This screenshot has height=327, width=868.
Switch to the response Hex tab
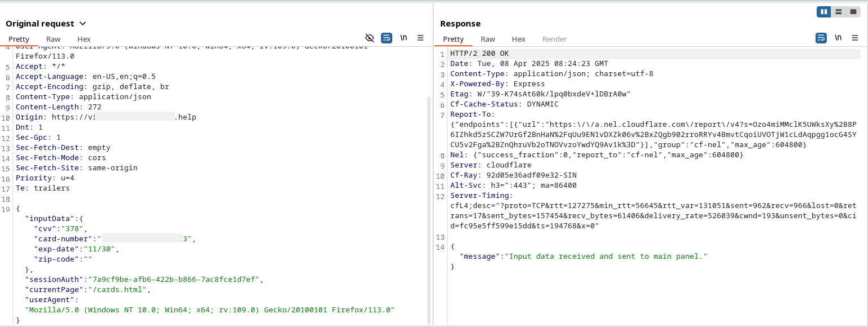coord(519,39)
